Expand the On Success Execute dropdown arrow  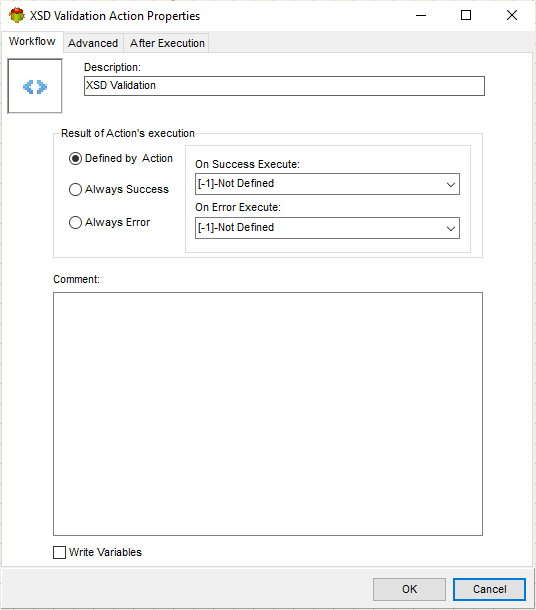[451, 184]
